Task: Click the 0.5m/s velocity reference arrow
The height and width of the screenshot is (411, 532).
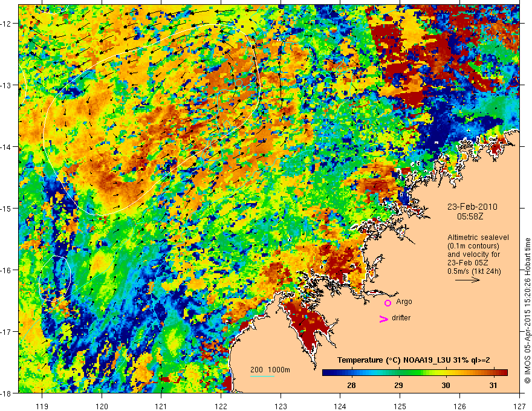Action: point(467,280)
